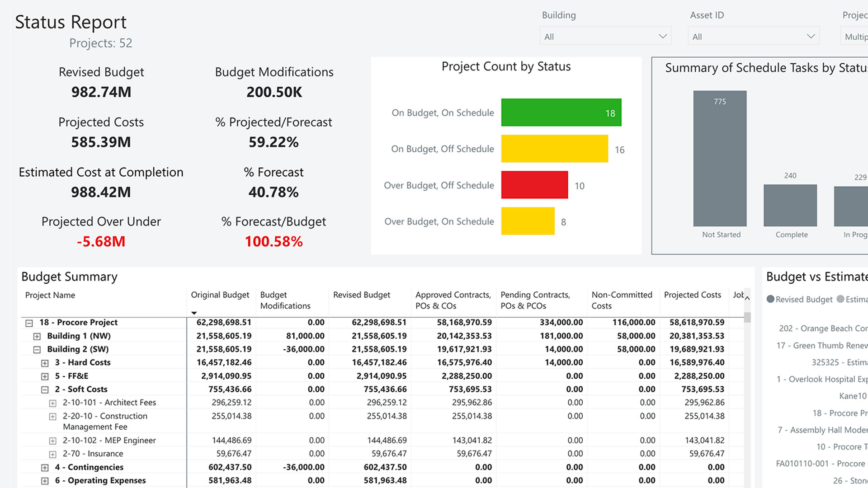This screenshot has width=868, height=488.
Task: Collapse the 2 - Soft Costs row
Action: (44, 389)
